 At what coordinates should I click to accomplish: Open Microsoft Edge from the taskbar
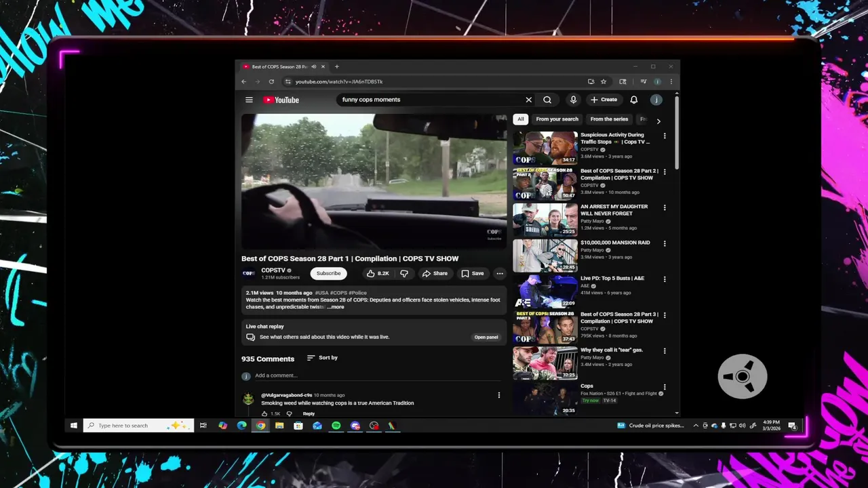pyautogui.click(x=241, y=426)
